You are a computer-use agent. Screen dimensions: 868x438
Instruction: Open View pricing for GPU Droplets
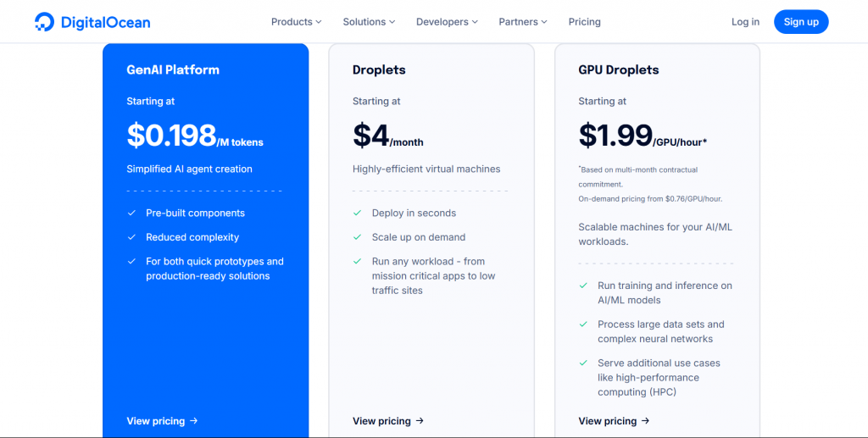click(x=613, y=421)
